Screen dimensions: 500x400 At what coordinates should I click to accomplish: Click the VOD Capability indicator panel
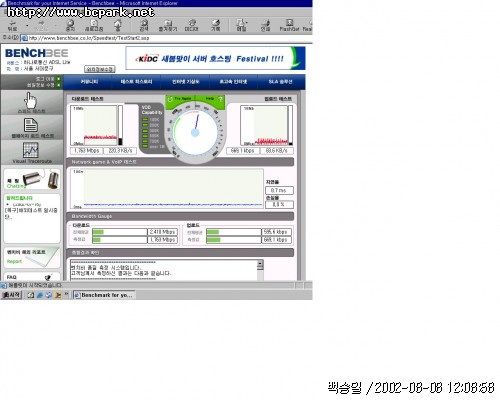[x=152, y=128]
